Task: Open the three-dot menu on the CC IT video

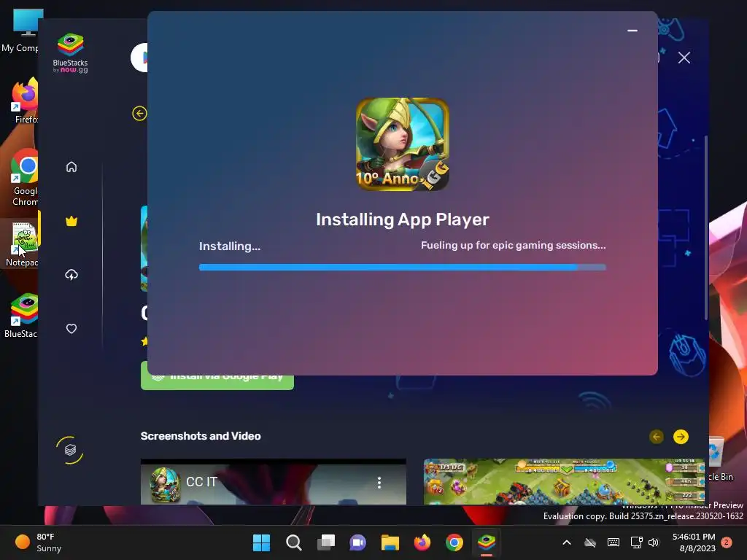Action: pos(379,483)
